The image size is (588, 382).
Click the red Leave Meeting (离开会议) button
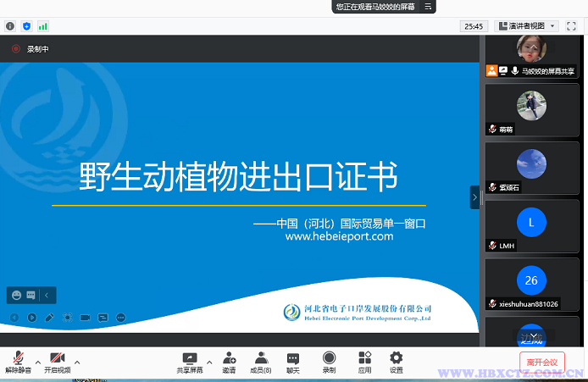pyautogui.click(x=541, y=363)
